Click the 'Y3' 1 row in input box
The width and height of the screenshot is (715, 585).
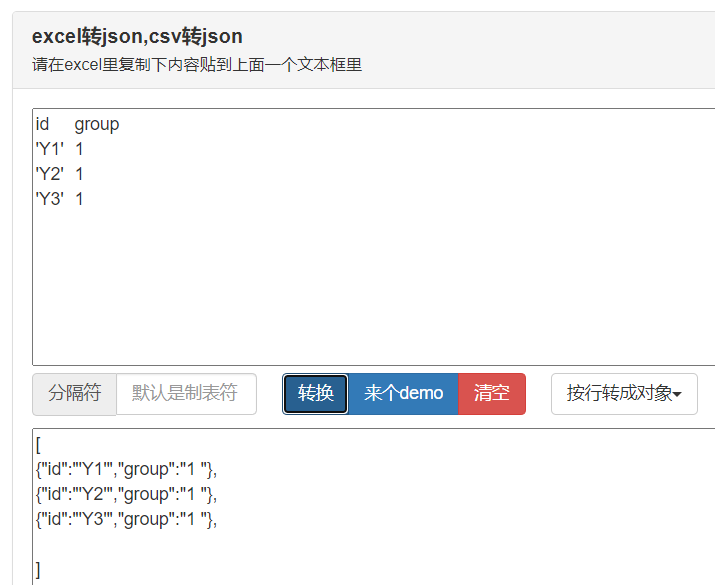pyautogui.click(x=59, y=199)
